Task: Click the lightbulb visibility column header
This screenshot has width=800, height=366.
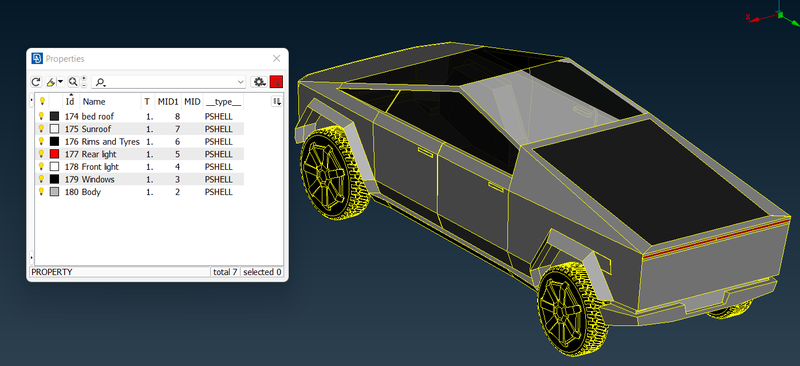Action: click(x=42, y=102)
